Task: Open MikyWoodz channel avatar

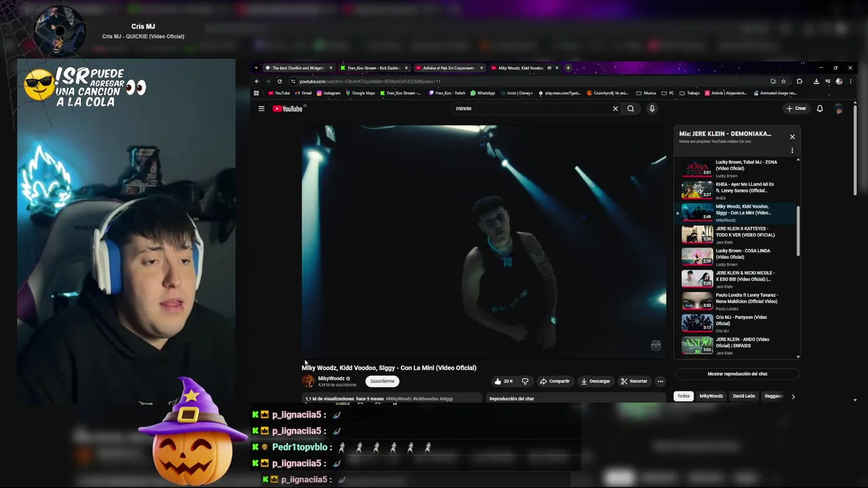Action: [x=308, y=381]
